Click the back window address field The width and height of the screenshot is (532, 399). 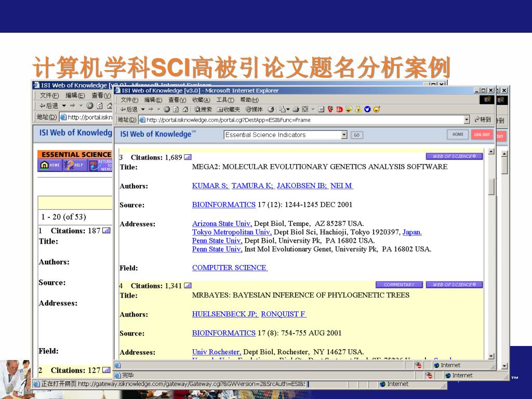[x=86, y=117]
